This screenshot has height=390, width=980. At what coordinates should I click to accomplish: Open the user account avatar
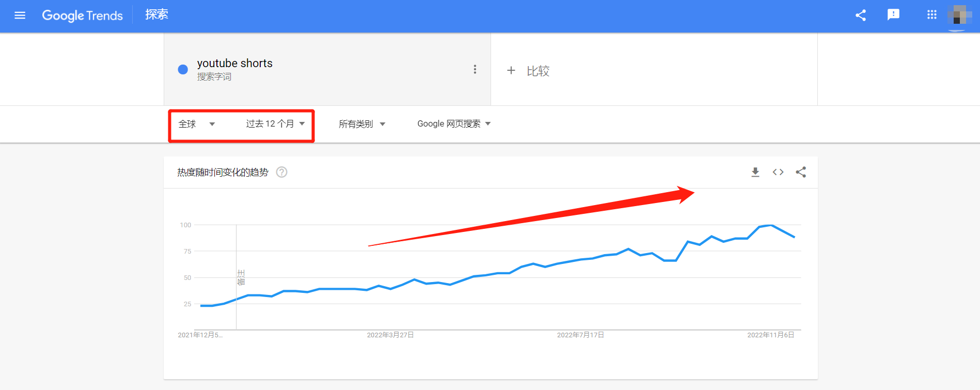pos(959,15)
